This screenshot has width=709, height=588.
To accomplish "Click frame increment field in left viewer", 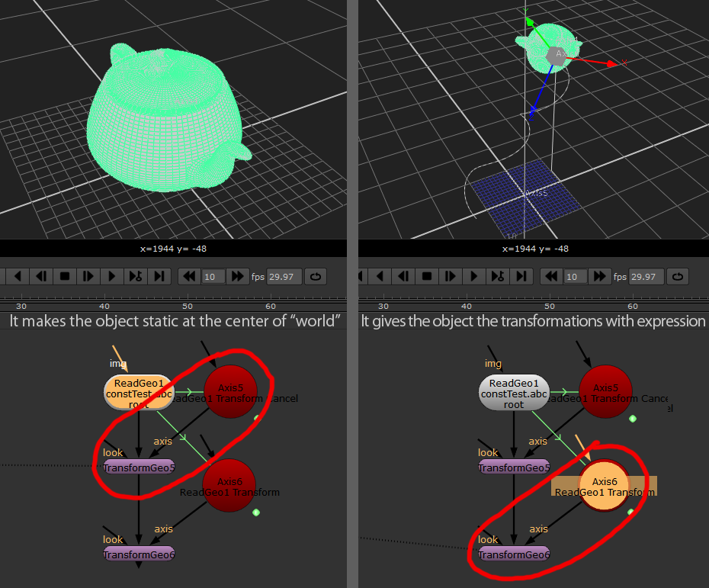I will (212, 276).
